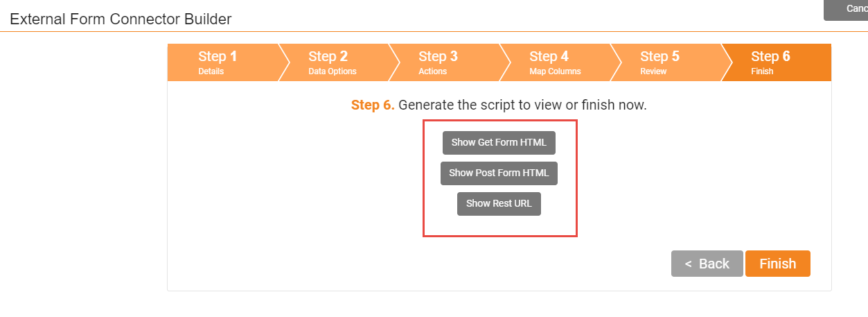Go back using the Back button
The height and width of the screenshot is (317, 868).
[707, 264]
